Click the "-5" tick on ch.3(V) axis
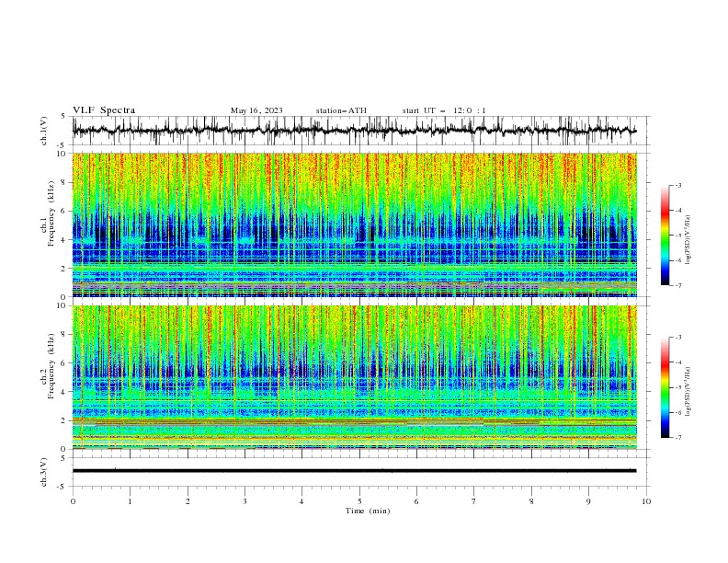728x563 pixels. click(63, 487)
